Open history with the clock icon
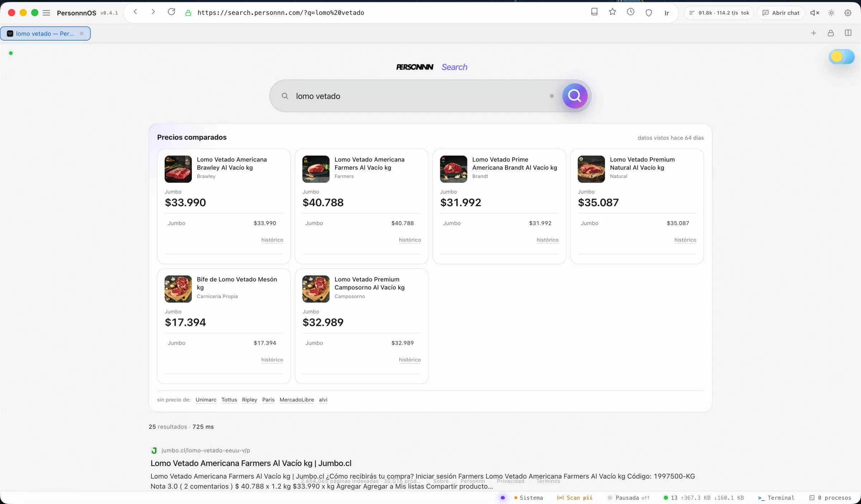861x504 pixels. [x=631, y=12]
